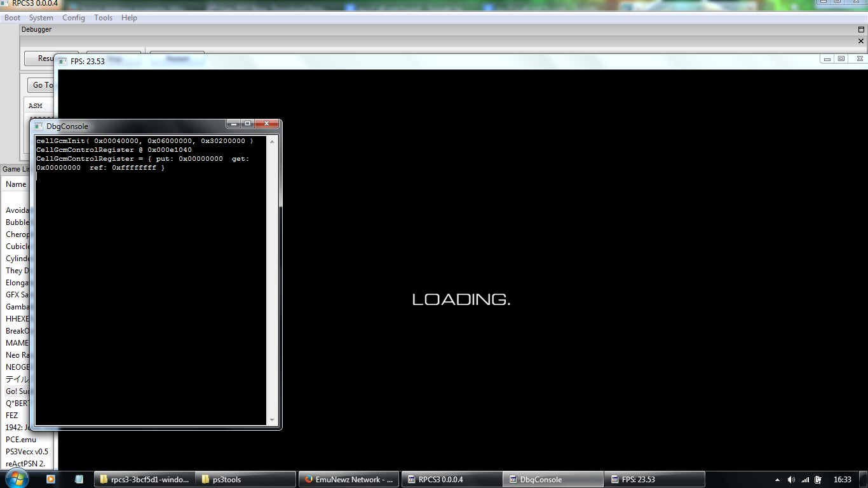
Task: Select the FEZ entry in the game list
Action: [12, 416]
